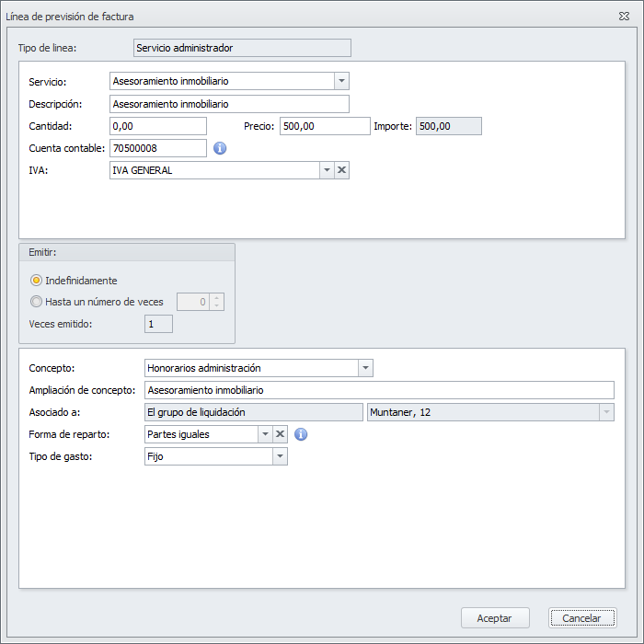Viewport: 644px width, 644px height.
Task: Open the Tipo de gasto dropdown
Action: coord(280,456)
